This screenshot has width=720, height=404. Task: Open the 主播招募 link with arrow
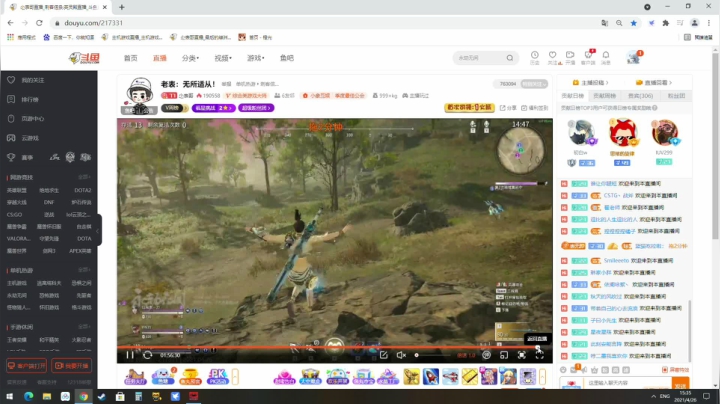[590, 83]
